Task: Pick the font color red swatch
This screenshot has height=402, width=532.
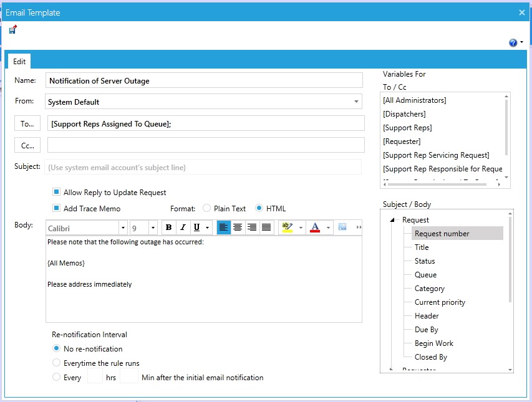Action: (315, 227)
